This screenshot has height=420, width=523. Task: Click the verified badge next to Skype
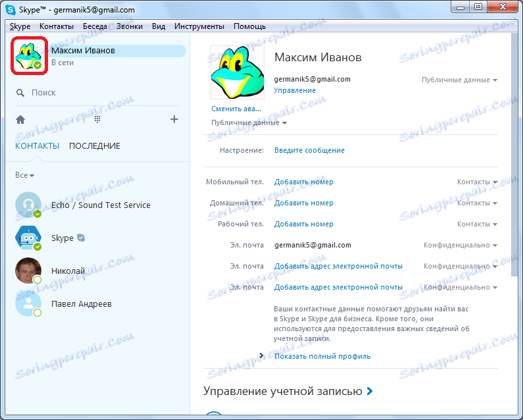click(81, 238)
